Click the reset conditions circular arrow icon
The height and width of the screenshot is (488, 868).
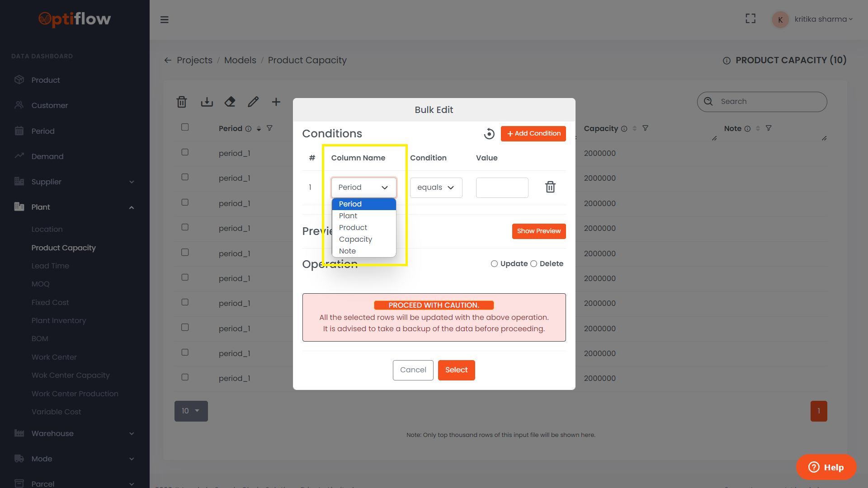[x=489, y=134]
